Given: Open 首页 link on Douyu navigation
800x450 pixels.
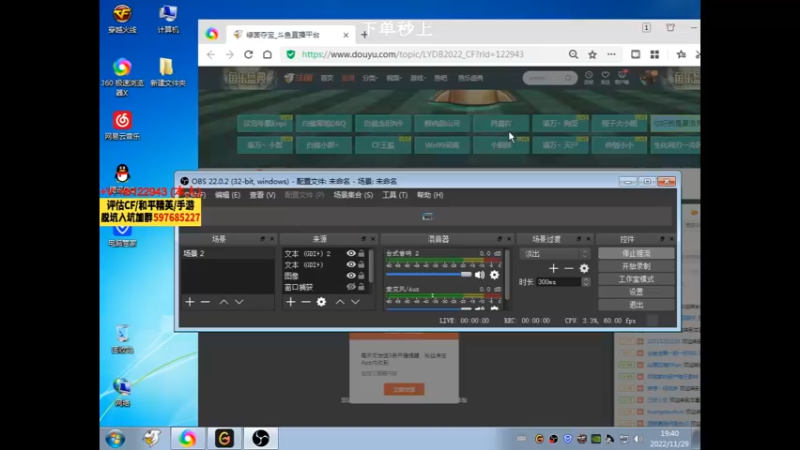Looking at the screenshot, I should pos(327,78).
